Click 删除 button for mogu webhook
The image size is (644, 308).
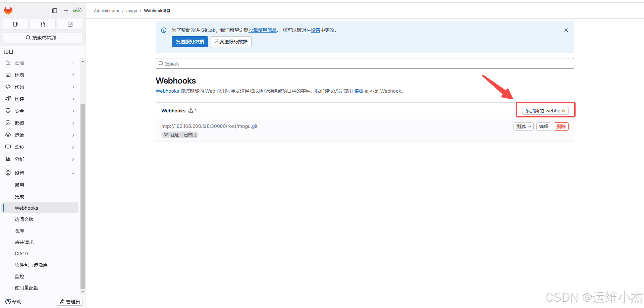(x=561, y=126)
